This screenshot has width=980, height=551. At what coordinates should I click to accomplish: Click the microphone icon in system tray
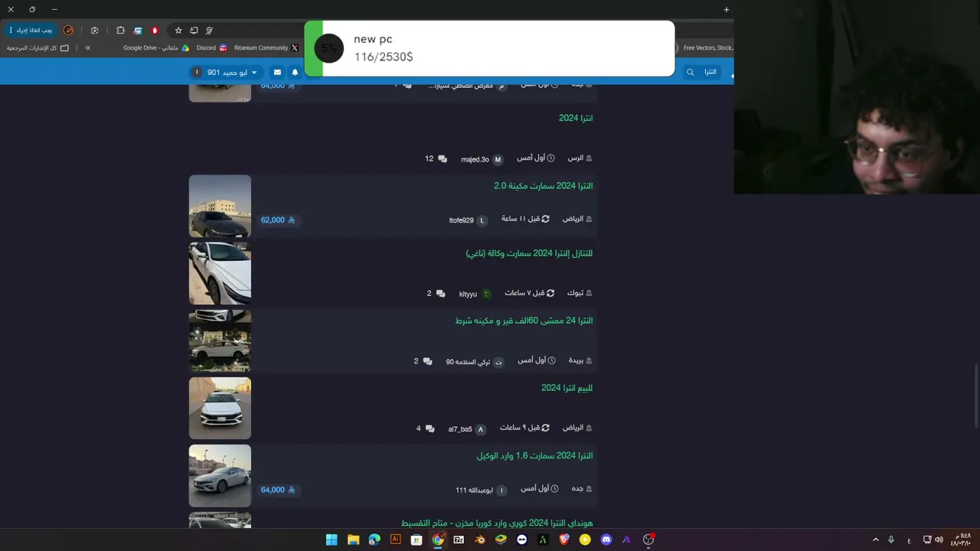[x=891, y=540]
